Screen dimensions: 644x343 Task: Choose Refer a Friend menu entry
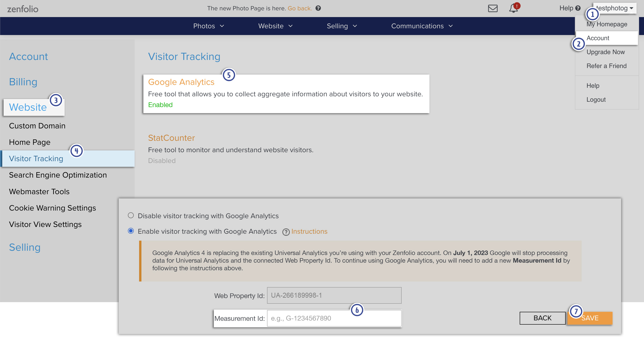[x=606, y=66]
